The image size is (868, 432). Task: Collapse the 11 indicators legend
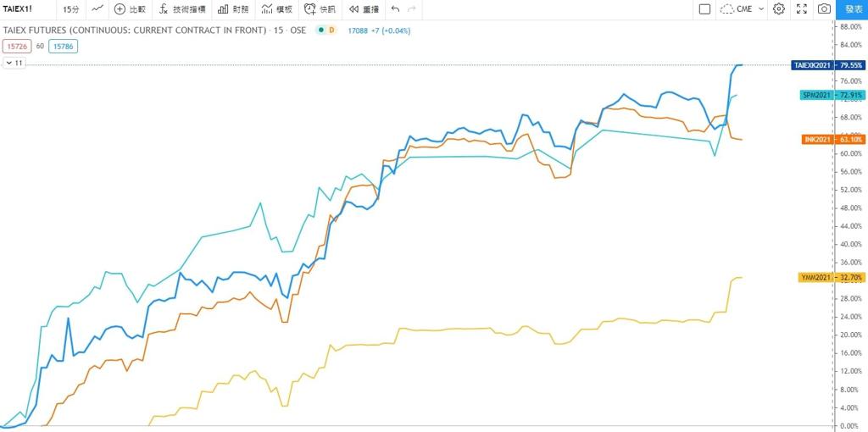pos(14,63)
